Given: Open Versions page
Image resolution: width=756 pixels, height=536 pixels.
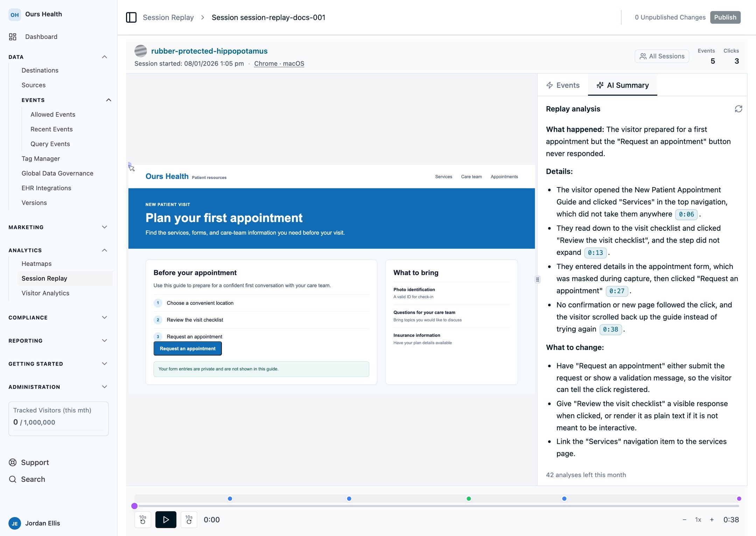Looking at the screenshot, I should click(x=34, y=203).
